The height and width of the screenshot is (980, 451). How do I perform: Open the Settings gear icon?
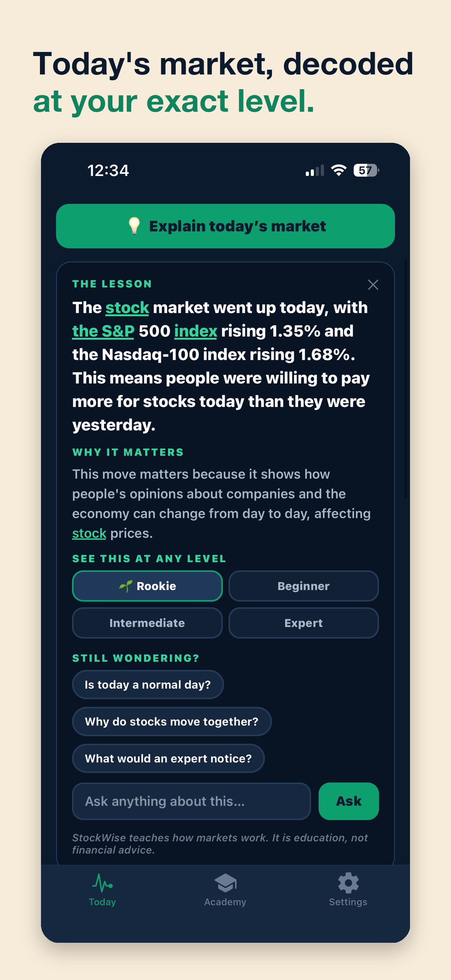[x=348, y=883]
